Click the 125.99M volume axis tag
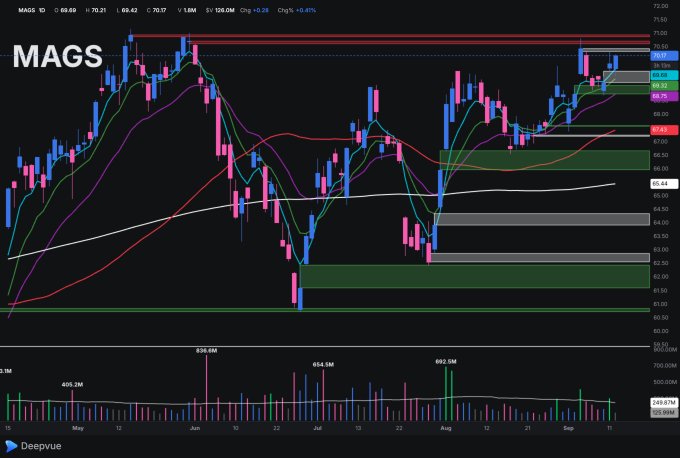 pyautogui.click(x=664, y=412)
